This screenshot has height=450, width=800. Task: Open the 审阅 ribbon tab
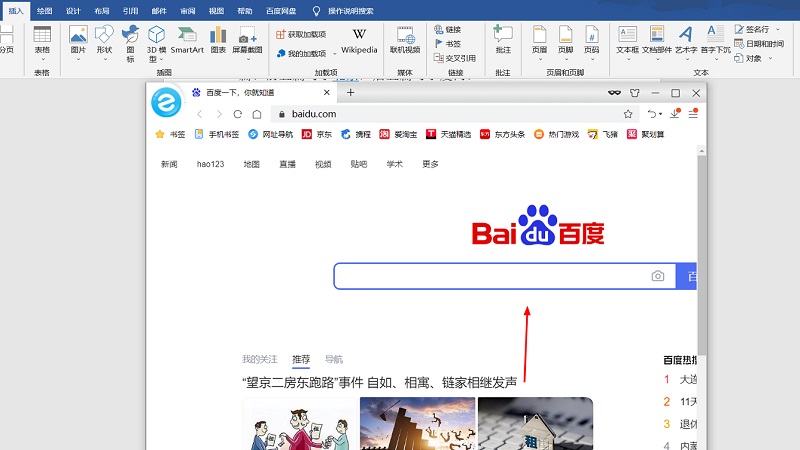pos(188,9)
